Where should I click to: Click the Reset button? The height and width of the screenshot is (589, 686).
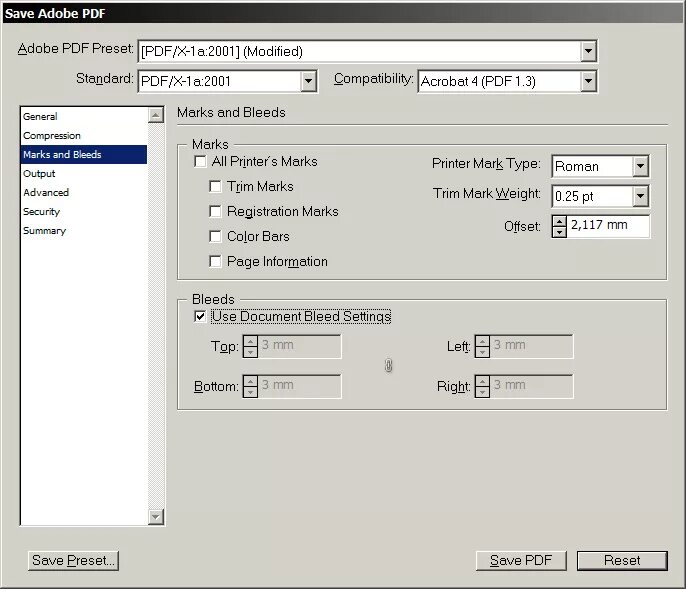(622, 561)
